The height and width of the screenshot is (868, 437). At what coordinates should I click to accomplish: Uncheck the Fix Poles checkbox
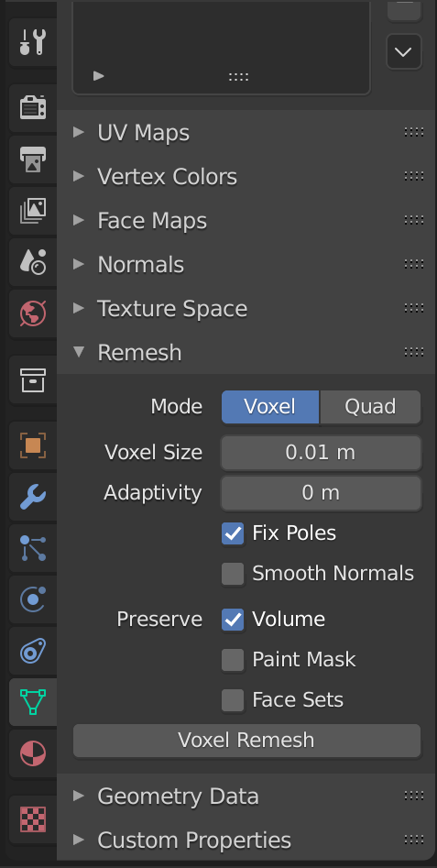233,533
